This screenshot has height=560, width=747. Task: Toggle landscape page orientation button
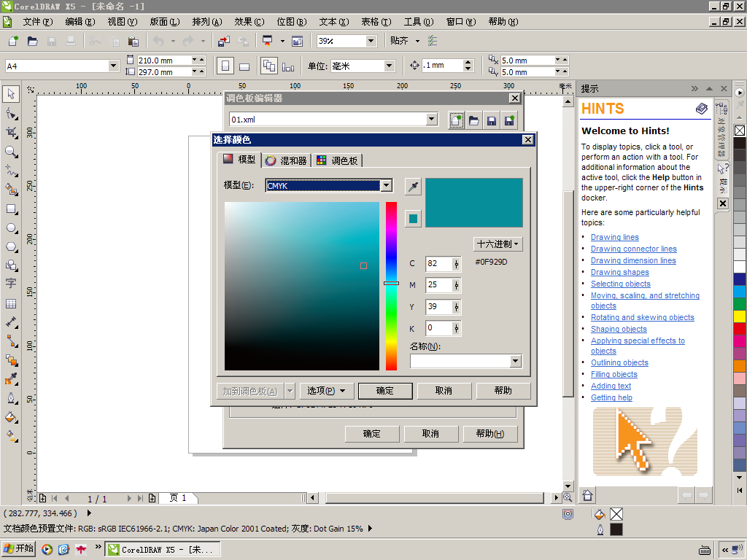pyautogui.click(x=244, y=66)
